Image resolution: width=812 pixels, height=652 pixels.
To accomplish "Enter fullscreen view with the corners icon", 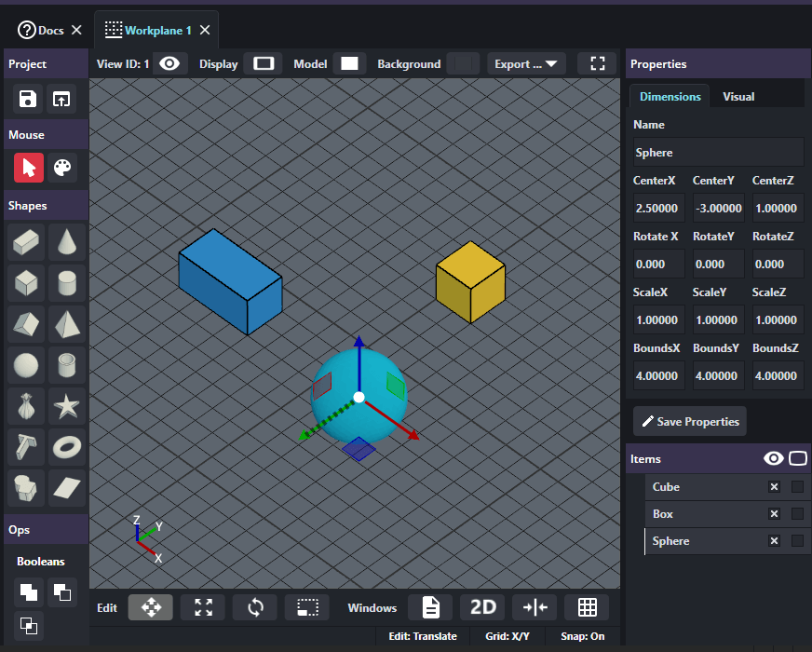I will tap(598, 63).
